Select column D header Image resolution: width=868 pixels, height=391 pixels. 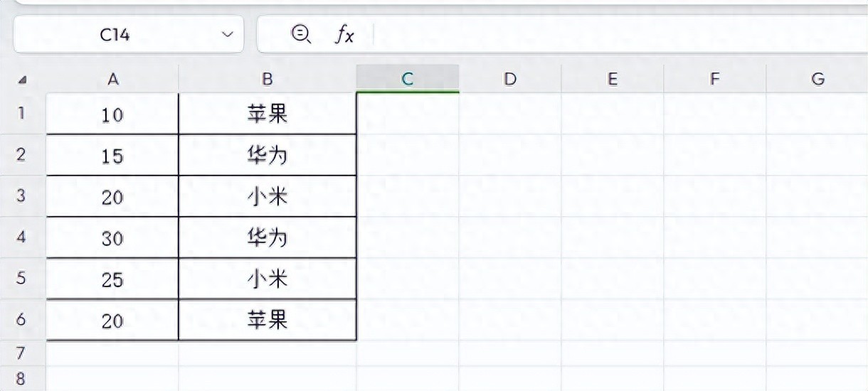point(509,80)
